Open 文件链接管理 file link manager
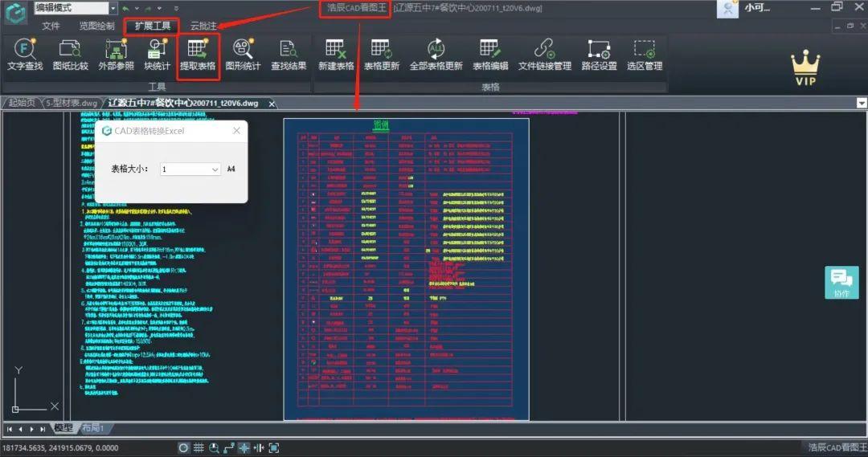Viewport: 868px width, 457px height. (x=545, y=55)
